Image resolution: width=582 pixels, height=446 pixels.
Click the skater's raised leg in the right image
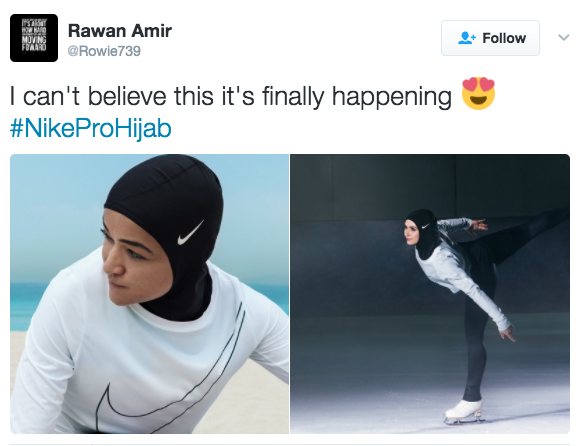point(520,237)
